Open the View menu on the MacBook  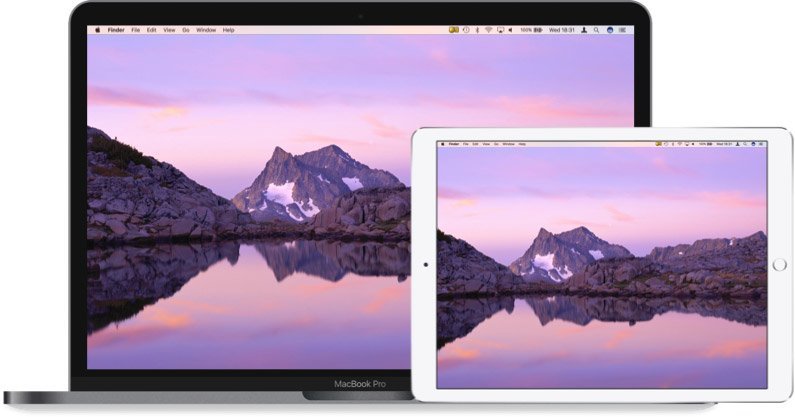click(169, 30)
